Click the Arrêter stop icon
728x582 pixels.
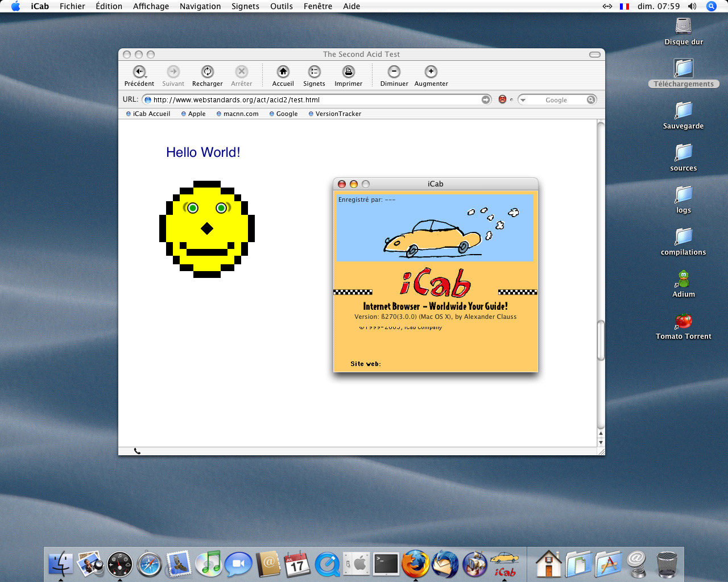click(241, 73)
